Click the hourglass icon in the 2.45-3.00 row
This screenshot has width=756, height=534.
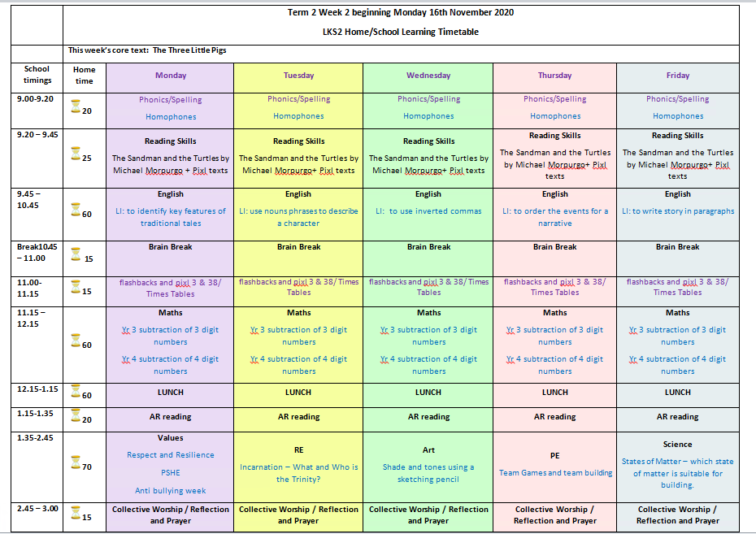76,512
